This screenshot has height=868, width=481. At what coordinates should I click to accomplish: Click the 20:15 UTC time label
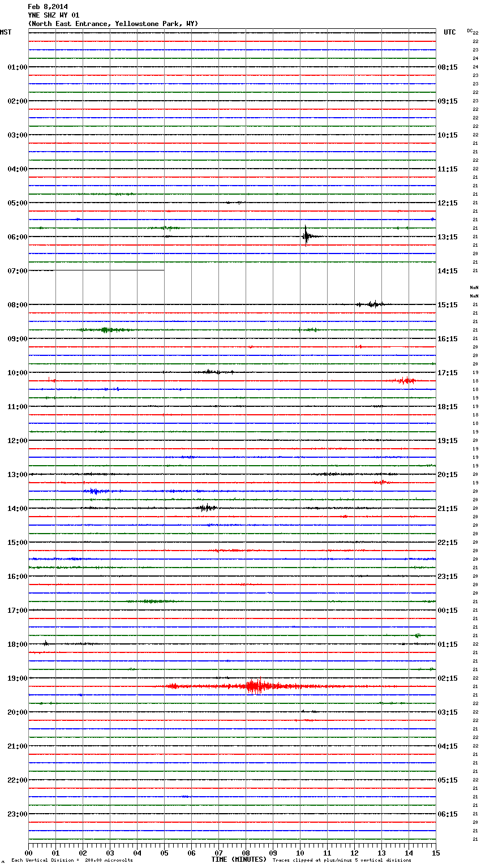coord(448,475)
